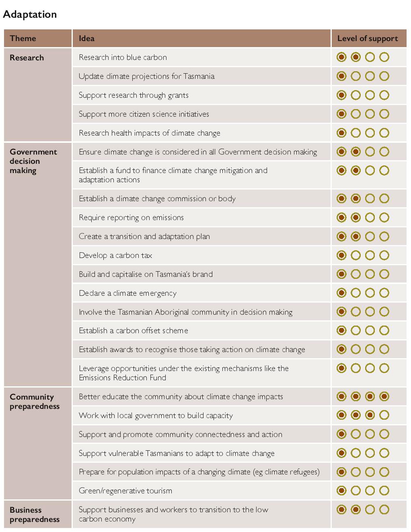Click the Level of support column header

pyautogui.click(x=368, y=39)
